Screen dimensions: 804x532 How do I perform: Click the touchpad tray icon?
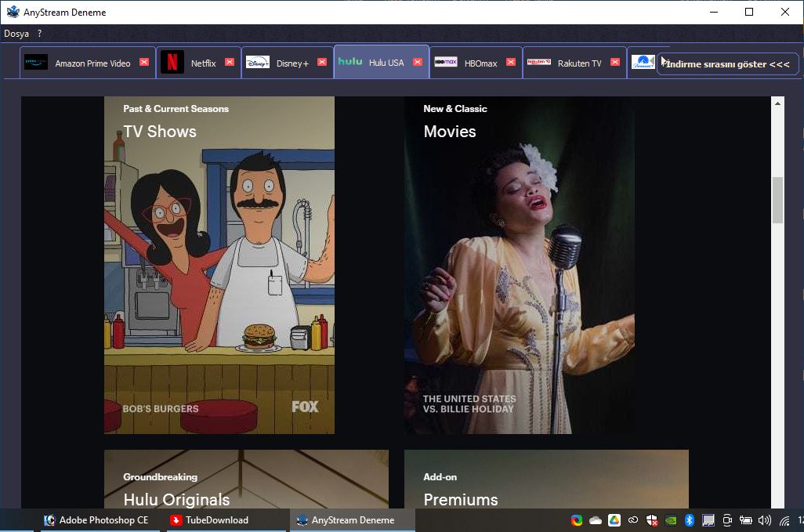pos(708,520)
